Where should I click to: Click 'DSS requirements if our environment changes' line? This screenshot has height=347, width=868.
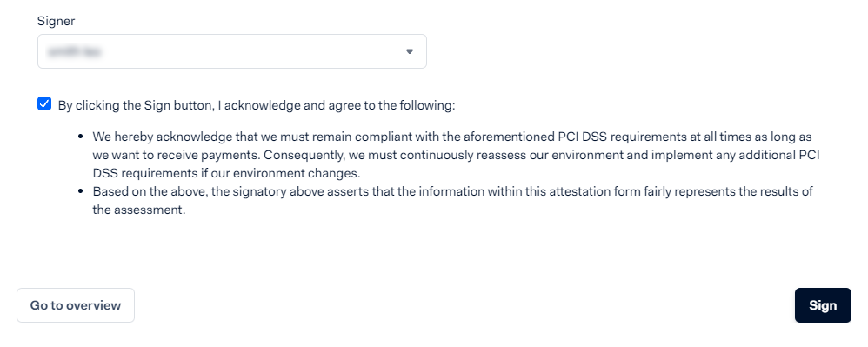click(x=226, y=173)
